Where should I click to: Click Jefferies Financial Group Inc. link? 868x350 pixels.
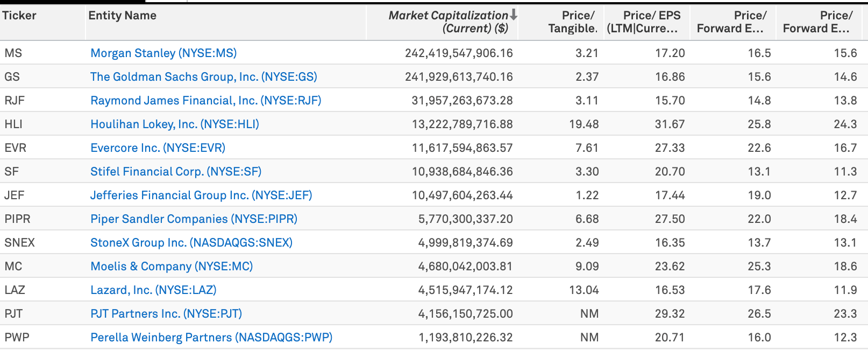point(201,195)
